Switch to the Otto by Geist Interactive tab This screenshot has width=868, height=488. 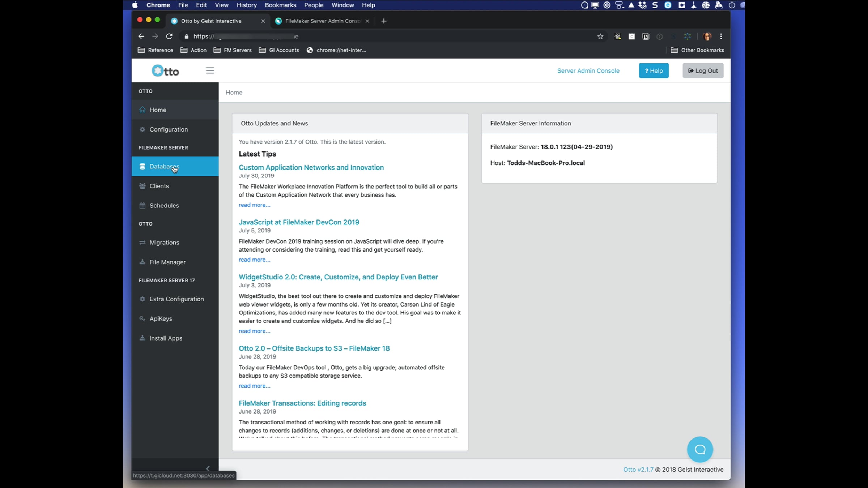(217, 21)
